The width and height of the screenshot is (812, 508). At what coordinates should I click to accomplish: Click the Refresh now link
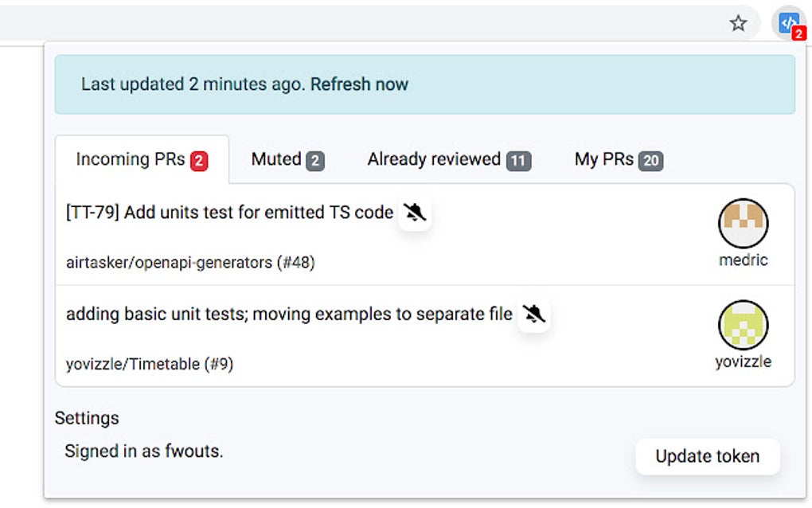pyautogui.click(x=360, y=84)
